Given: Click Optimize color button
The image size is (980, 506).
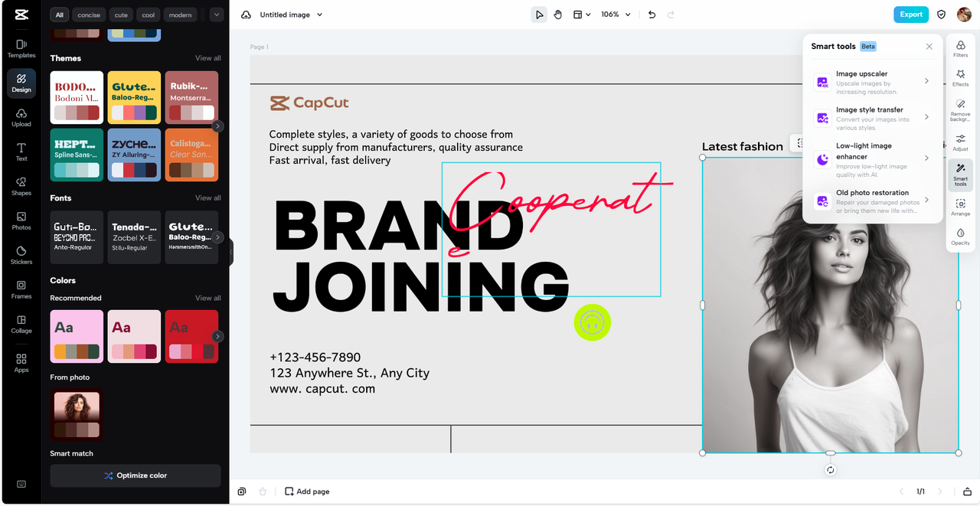Looking at the screenshot, I should (136, 475).
